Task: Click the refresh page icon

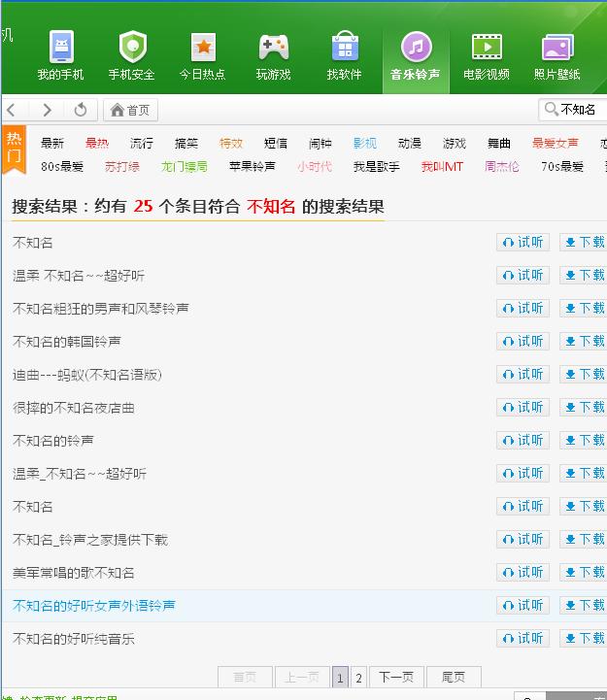Action: coord(81,110)
